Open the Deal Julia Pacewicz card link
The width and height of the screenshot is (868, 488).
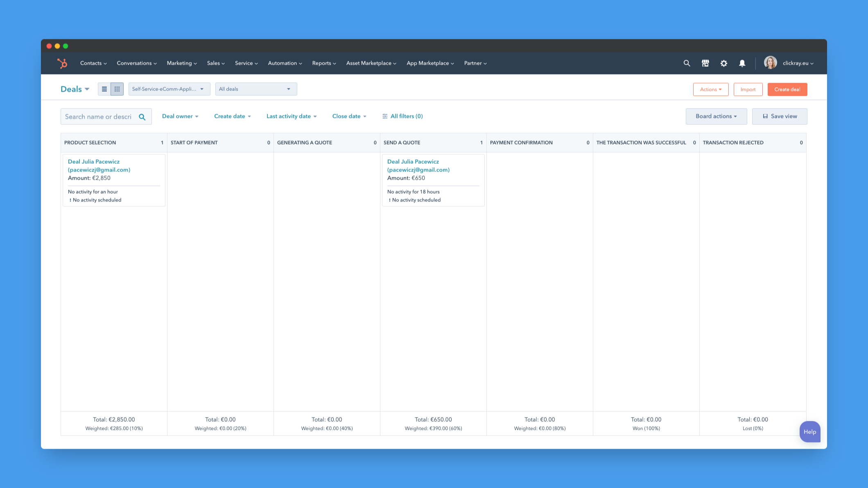coord(99,165)
